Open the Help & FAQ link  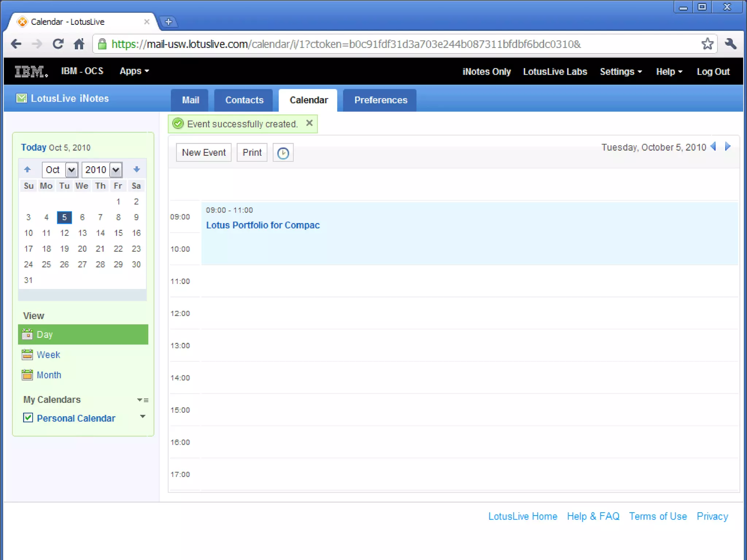click(593, 516)
